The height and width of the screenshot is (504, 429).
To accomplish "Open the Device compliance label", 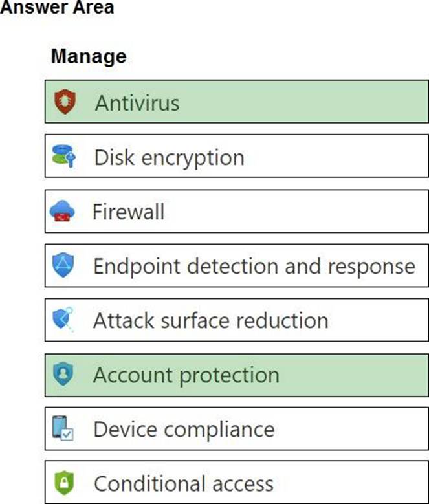I will [x=184, y=429].
